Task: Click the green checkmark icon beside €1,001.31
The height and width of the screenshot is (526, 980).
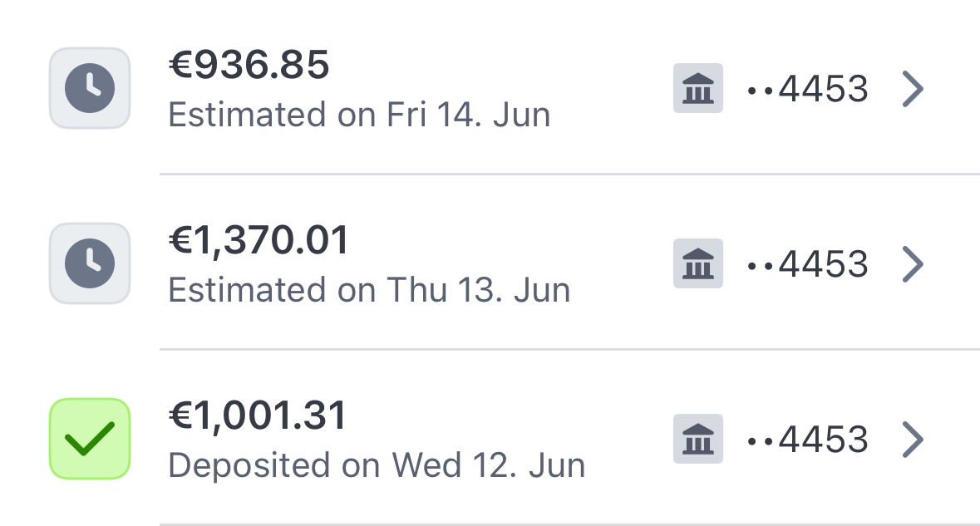Action: tap(90, 439)
